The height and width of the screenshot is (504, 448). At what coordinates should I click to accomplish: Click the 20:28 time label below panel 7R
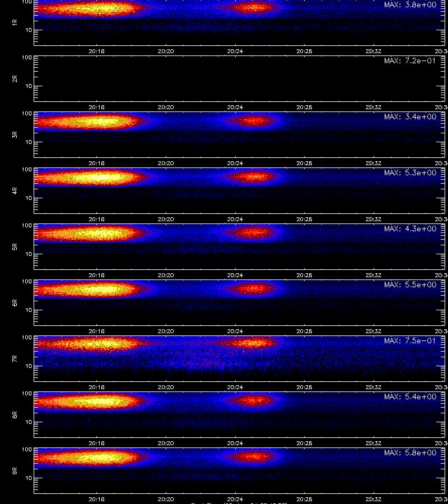pos(304,387)
